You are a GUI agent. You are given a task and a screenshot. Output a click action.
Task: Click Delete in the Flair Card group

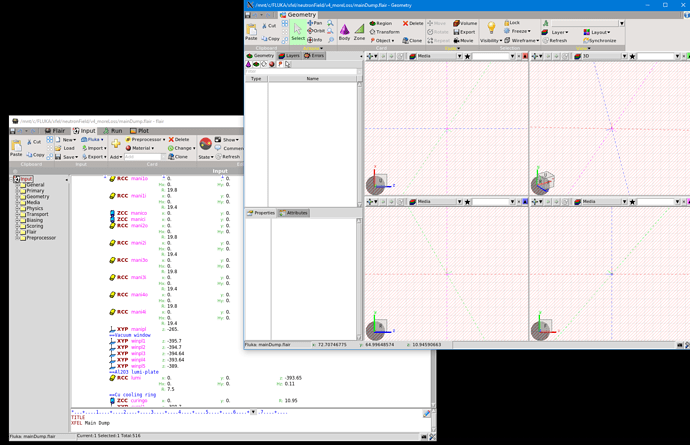coord(179,140)
